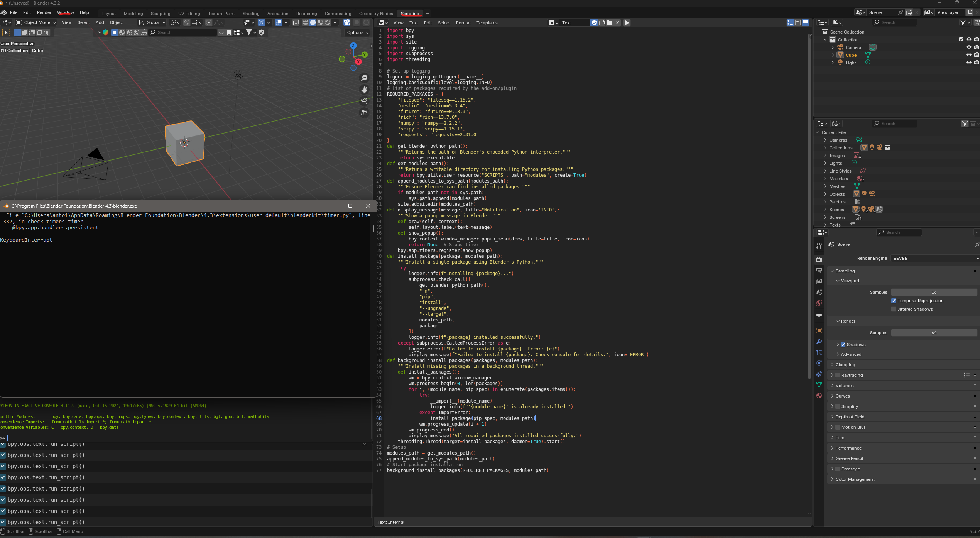Open the Templates menu in the text editor
This screenshot has width=980, height=538.
click(487, 23)
